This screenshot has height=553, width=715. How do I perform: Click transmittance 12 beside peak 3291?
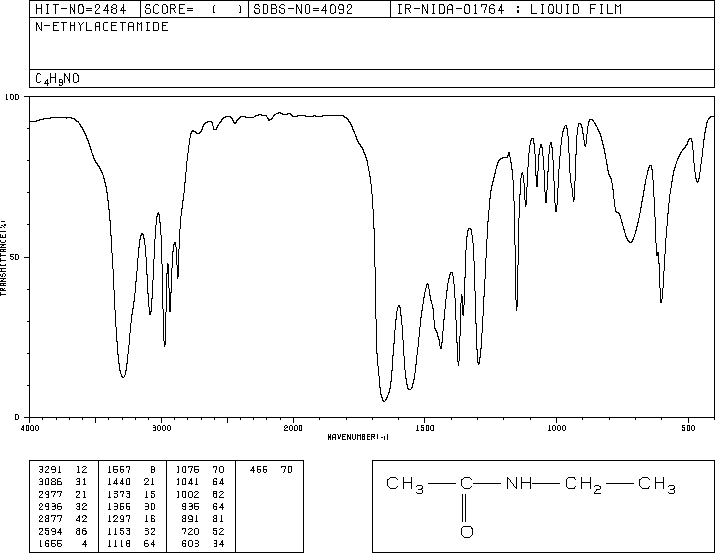81,470
